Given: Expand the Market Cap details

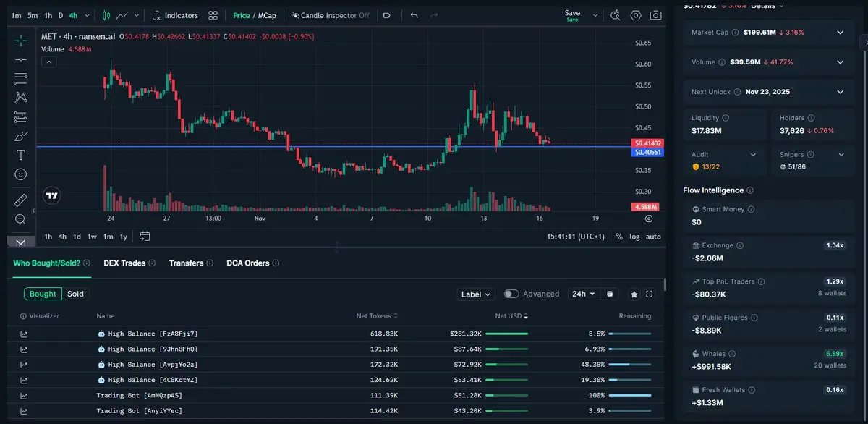Looking at the screenshot, I should pos(840,33).
